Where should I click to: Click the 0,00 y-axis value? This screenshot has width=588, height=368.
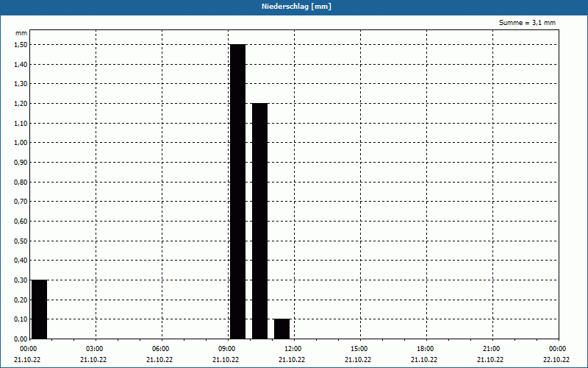(21, 339)
